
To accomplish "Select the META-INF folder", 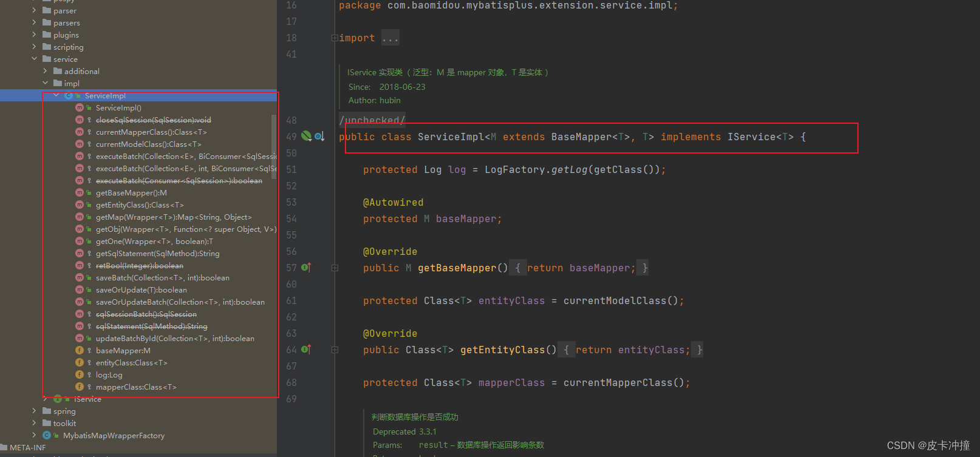I will point(28,448).
